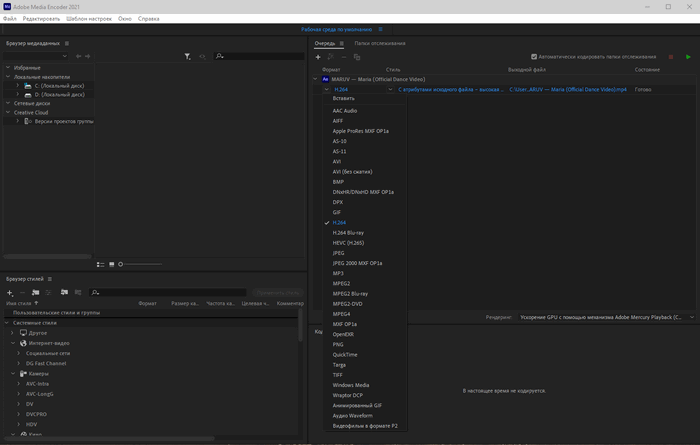
Task: Open the Renderer GPU acceleration dropdown
Action: 603,317
